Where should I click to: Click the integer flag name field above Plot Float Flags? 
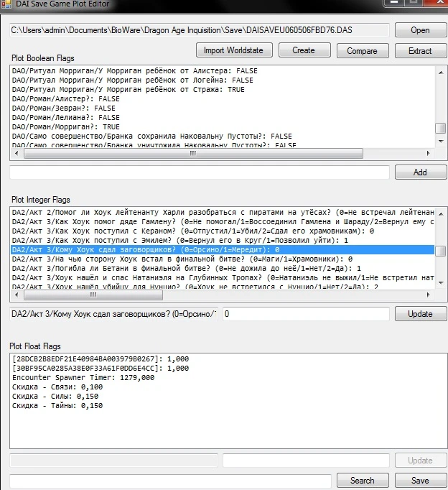[113, 314]
